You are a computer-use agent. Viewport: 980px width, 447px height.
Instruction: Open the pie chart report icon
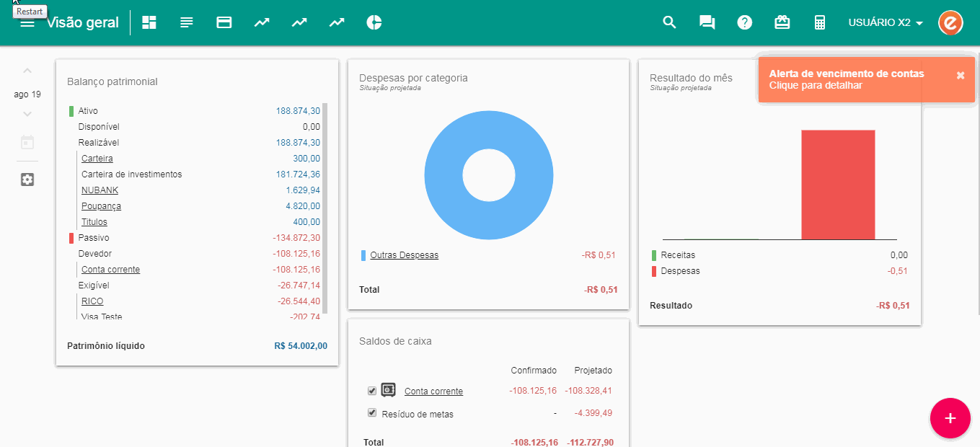374,22
